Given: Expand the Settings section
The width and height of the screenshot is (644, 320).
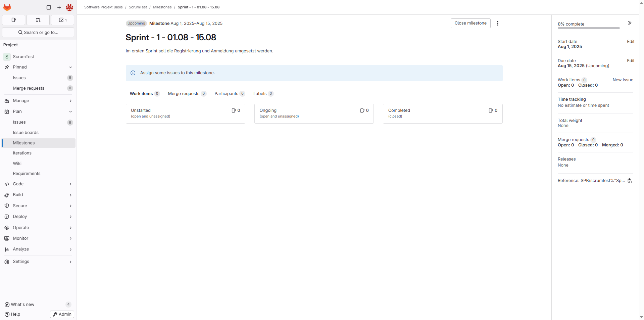Looking at the screenshot, I should 38,262.
